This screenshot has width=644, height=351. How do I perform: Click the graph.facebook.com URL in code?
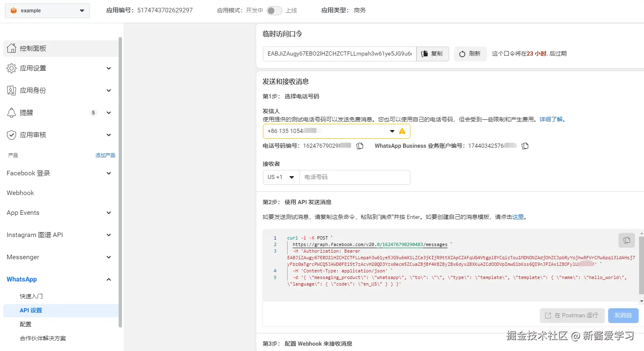click(370, 244)
